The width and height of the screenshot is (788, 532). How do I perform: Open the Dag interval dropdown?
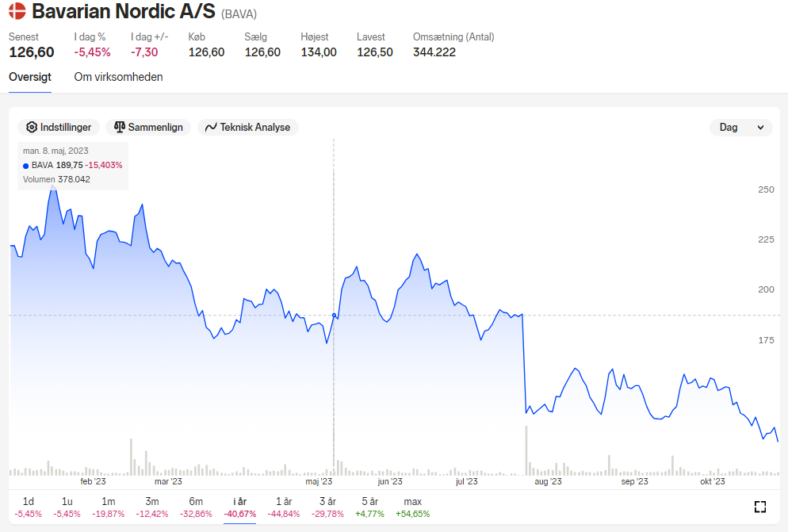pyautogui.click(x=740, y=127)
